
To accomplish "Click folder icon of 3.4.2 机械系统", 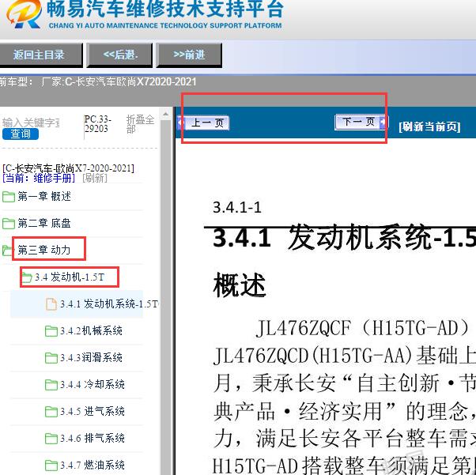I will 51,331.
